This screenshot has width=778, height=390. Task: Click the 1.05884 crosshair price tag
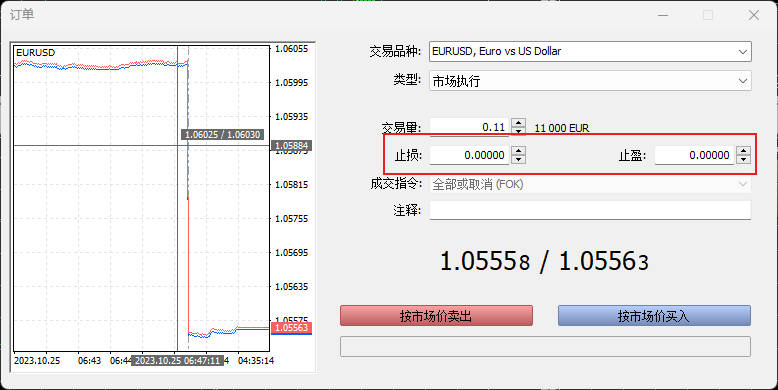(292, 145)
